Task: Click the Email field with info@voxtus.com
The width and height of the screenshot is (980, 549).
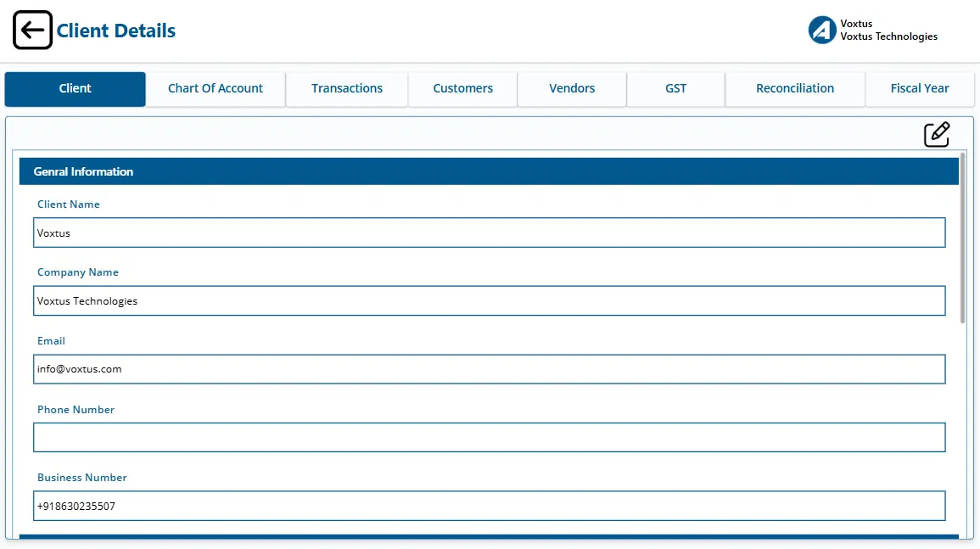Action: click(490, 369)
